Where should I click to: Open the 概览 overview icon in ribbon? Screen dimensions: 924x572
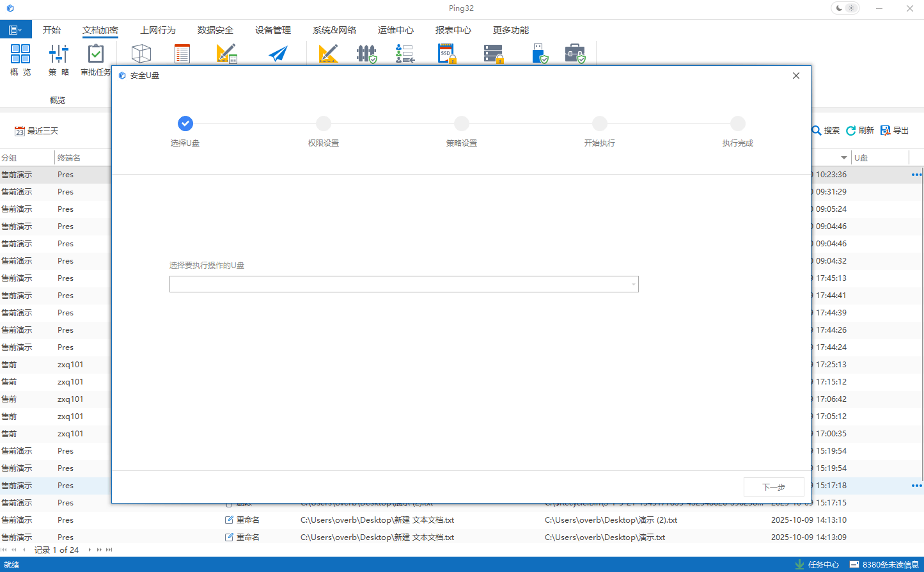pos(20,54)
